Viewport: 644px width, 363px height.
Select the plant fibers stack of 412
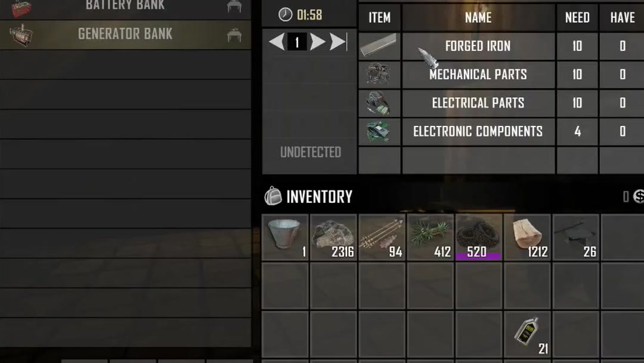click(431, 237)
